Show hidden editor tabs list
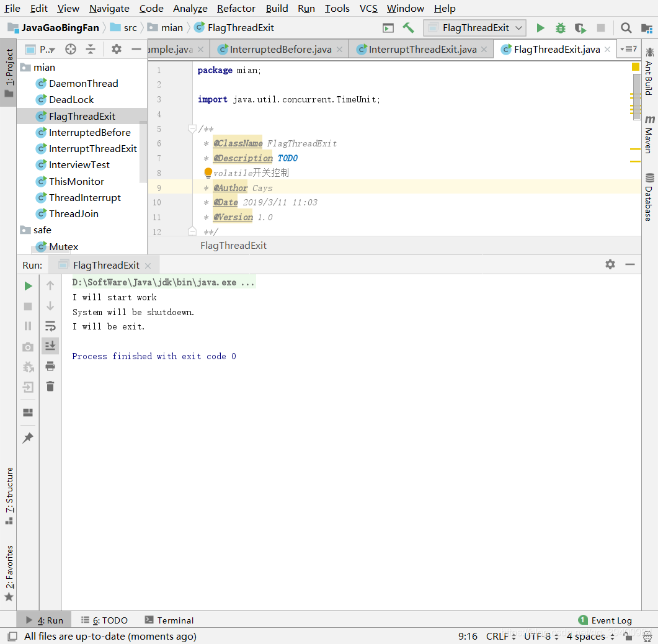Image resolution: width=658 pixels, height=644 pixels. [x=629, y=49]
